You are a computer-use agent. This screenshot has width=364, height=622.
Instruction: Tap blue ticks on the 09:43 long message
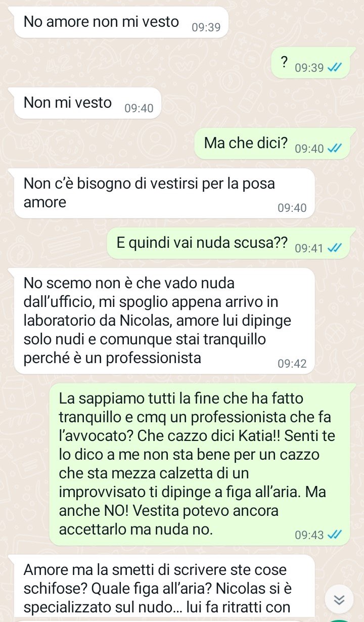click(335, 535)
